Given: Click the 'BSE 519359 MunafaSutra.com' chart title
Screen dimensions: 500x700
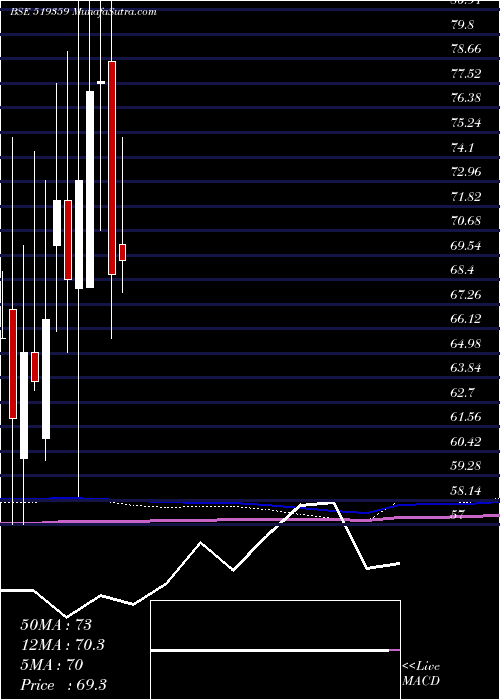Looking at the screenshot, I should tap(83, 12).
